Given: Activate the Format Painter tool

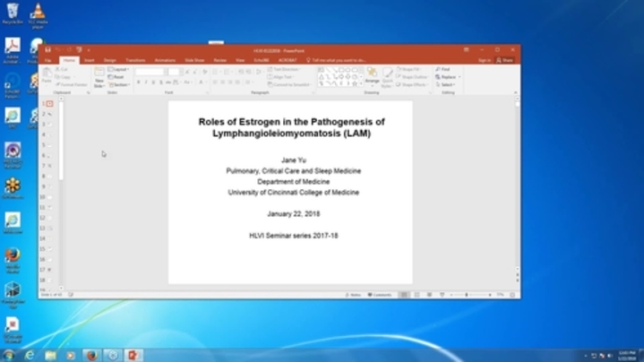Looking at the screenshot, I should point(72,84).
